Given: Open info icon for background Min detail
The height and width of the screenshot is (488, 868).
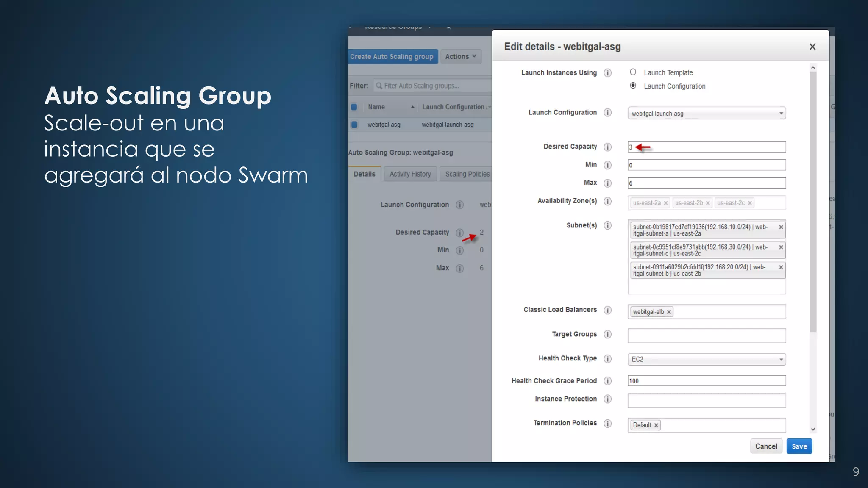Looking at the screenshot, I should (x=459, y=250).
